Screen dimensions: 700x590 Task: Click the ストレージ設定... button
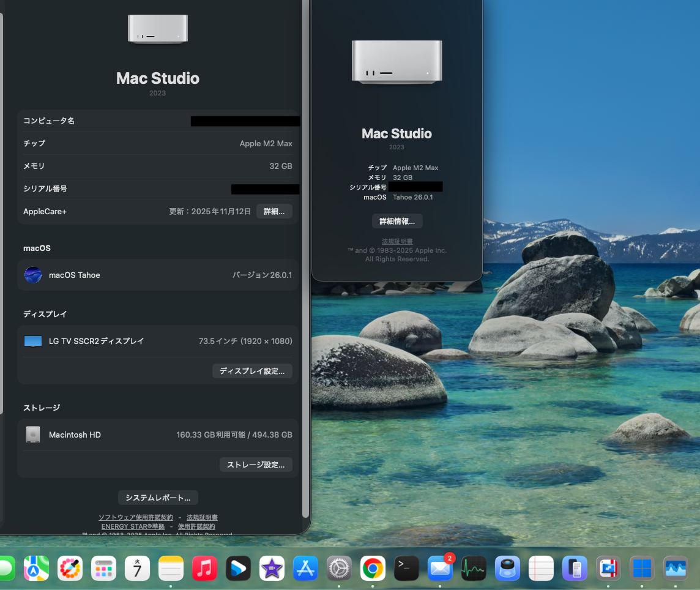click(x=256, y=465)
